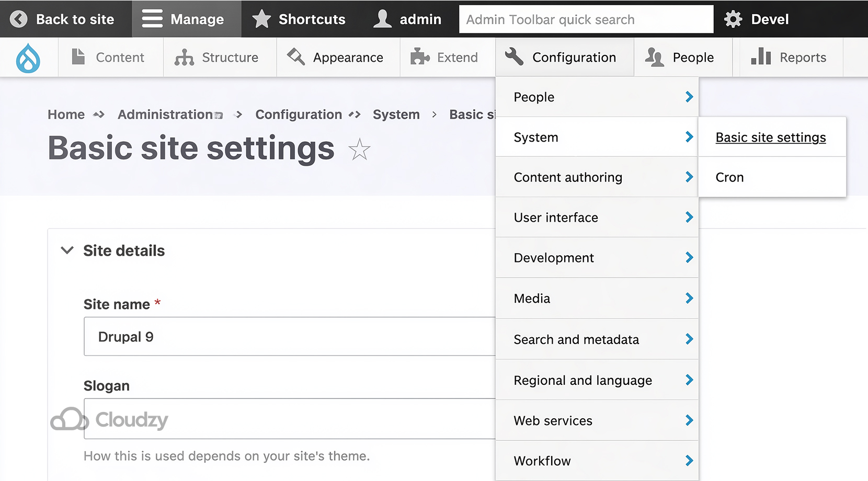The image size is (868, 481).
Task: Select the Content page icon
Action: [78, 57]
